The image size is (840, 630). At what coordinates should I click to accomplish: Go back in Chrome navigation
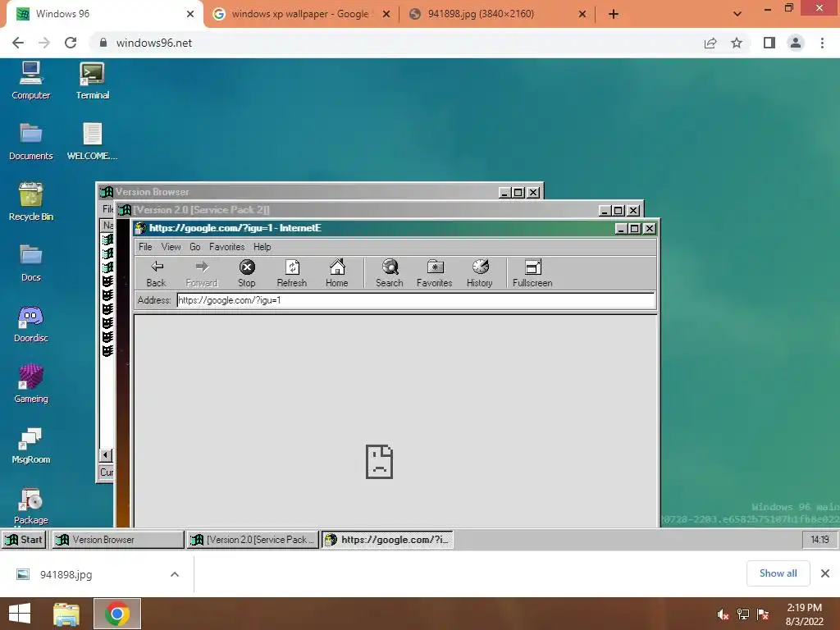point(18,43)
